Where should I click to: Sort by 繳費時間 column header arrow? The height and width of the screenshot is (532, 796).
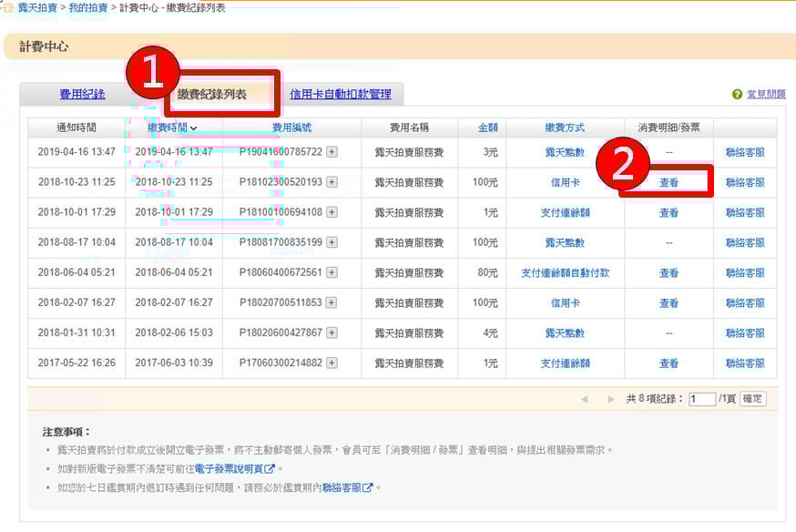click(194, 128)
